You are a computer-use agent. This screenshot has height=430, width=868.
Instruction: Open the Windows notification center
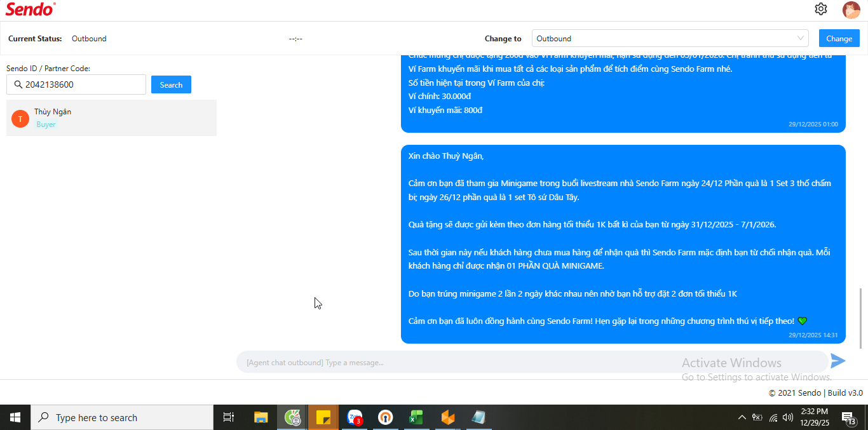tap(848, 417)
